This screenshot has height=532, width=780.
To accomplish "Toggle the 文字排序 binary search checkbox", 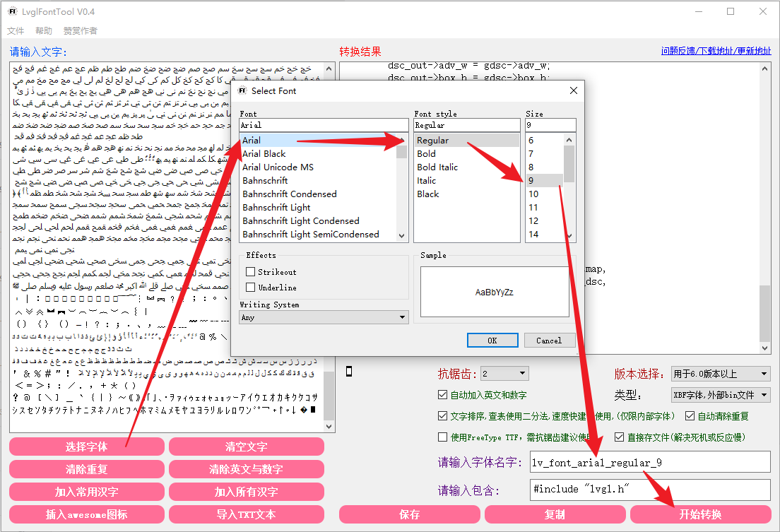I will [443, 415].
